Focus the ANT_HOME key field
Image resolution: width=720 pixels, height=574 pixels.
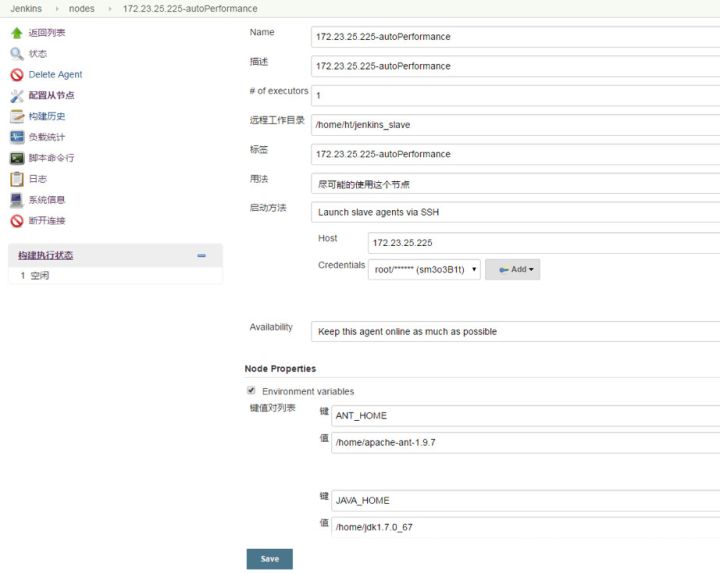click(525, 416)
